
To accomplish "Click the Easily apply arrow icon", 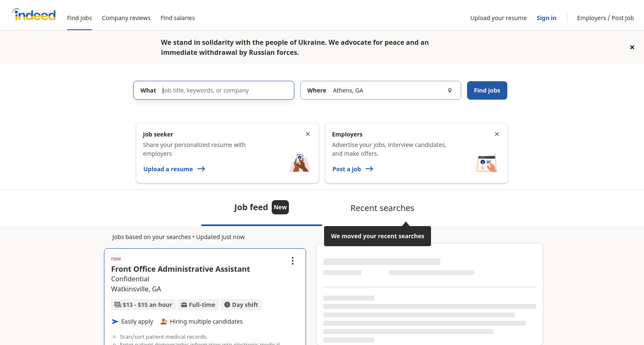I will 115,322.
